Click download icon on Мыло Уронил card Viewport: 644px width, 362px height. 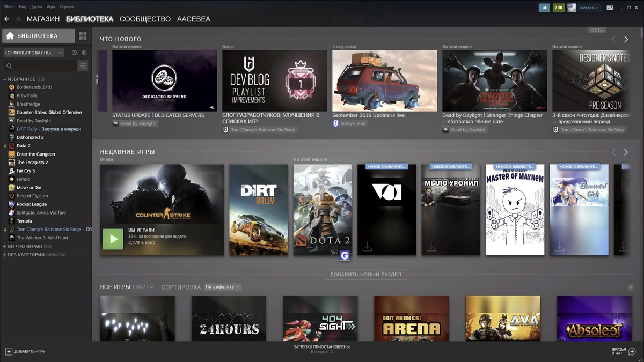click(431, 247)
